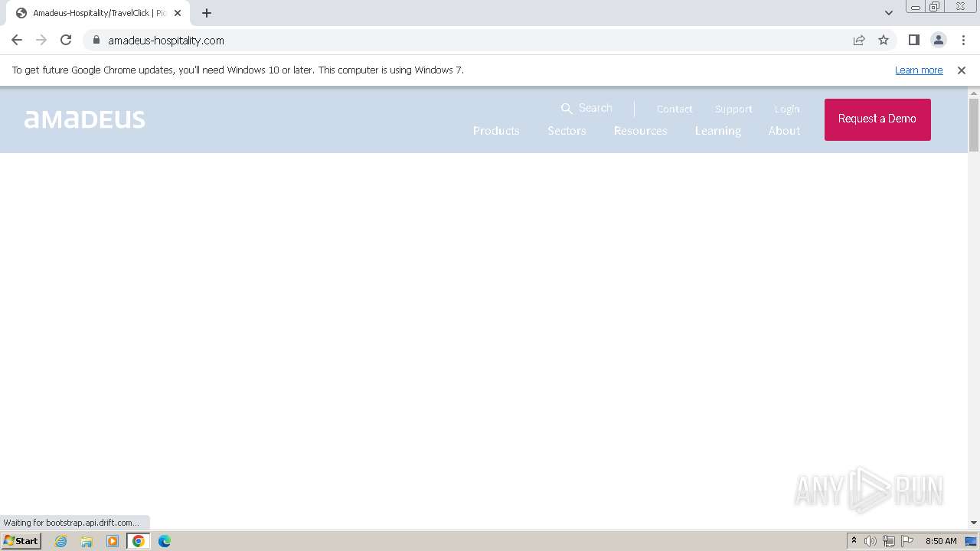Open the Contact link
The image size is (980, 551).
675,109
